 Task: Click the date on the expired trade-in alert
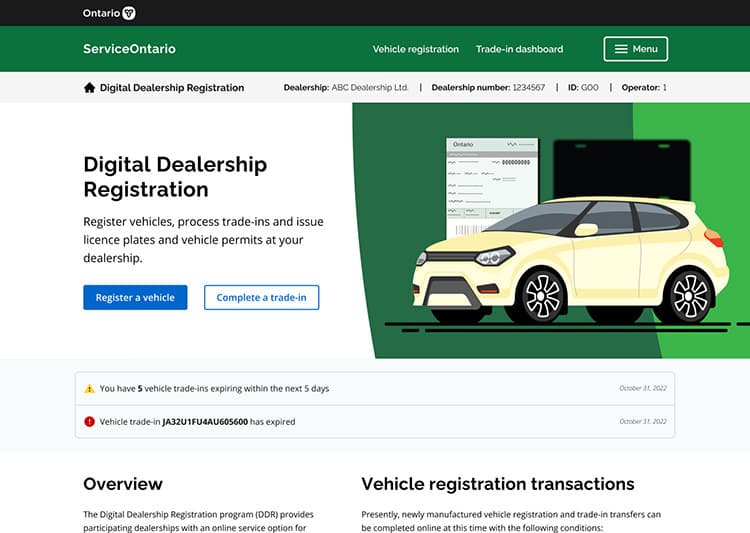(643, 422)
